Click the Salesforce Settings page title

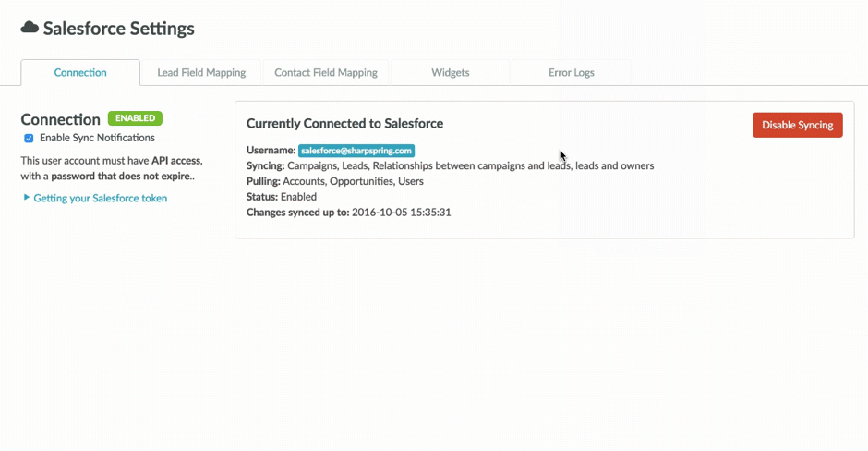(119, 29)
